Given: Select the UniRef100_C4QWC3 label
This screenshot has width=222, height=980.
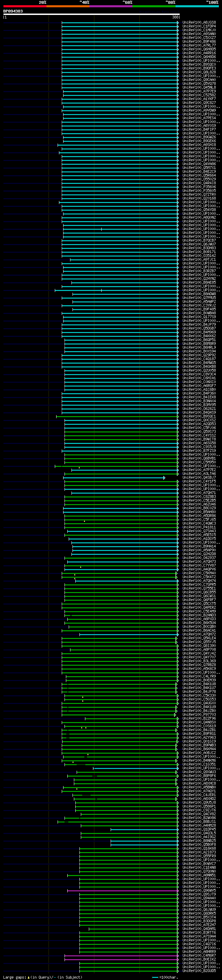Looking at the screenshot, I should tap(199, 523).
